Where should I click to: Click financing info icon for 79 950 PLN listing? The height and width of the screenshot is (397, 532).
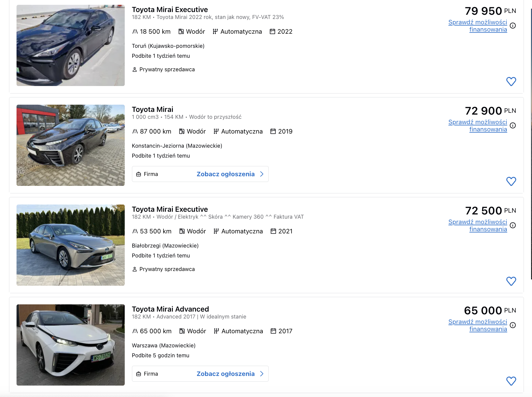coord(513,26)
